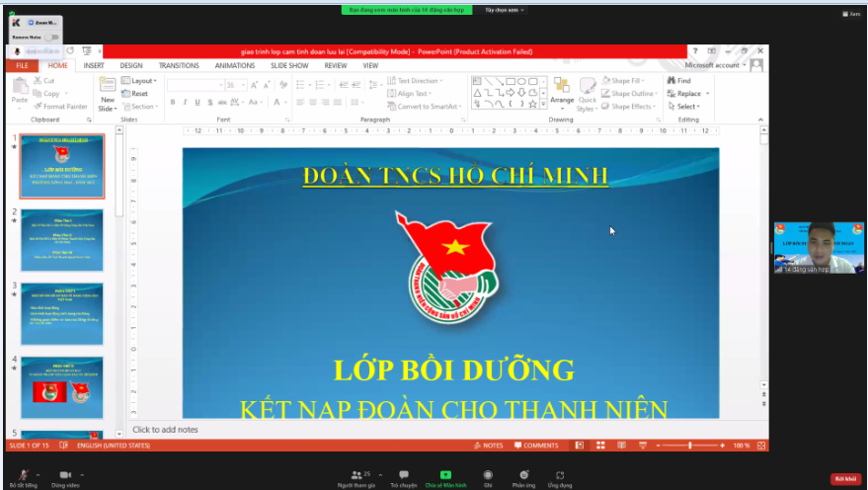The width and height of the screenshot is (868, 490).
Task: Switch to the SLIDE SHOW tab
Action: tap(289, 65)
